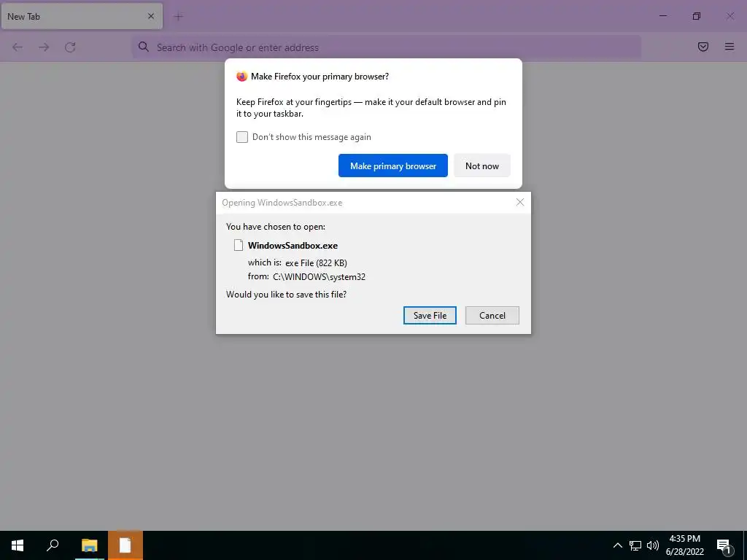Click the Firefox logo in the prompt
The width and height of the screenshot is (747, 560).
point(242,76)
